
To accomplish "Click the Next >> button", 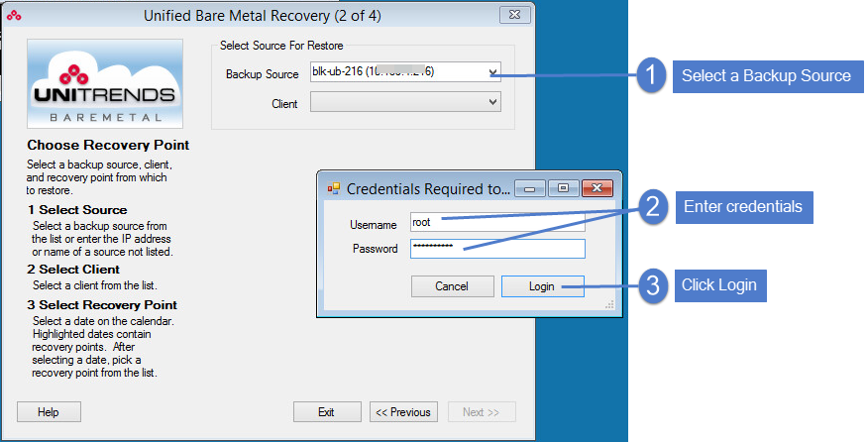I will point(482,412).
